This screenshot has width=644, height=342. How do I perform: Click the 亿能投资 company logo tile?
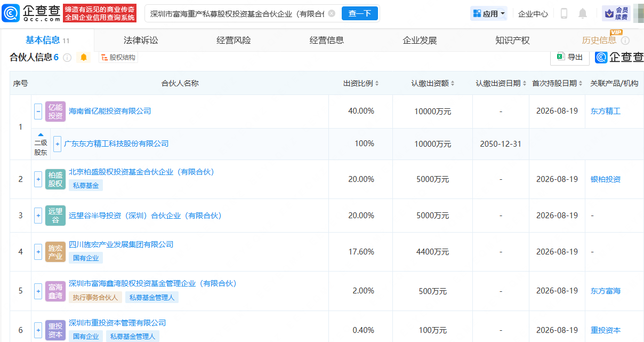pos(55,112)
